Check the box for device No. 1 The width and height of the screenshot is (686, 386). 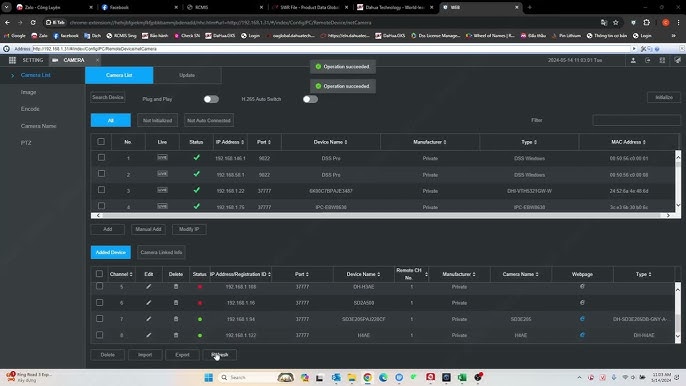(x=101, y=158)
